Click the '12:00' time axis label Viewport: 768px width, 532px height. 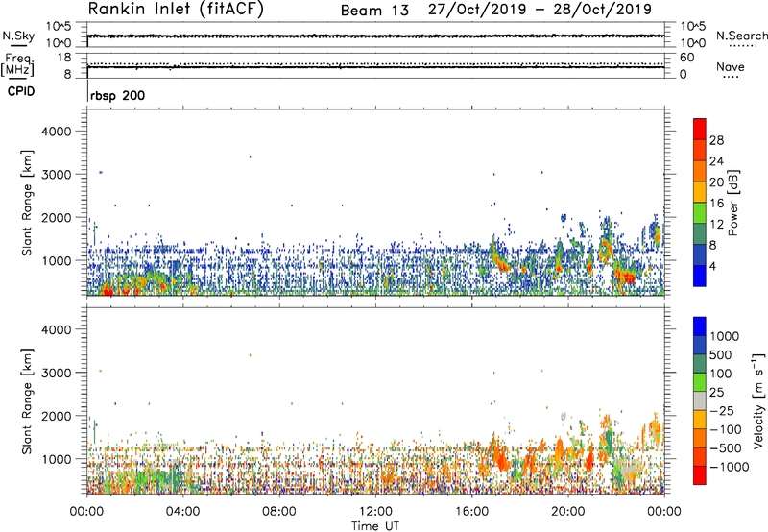point(375,512)
